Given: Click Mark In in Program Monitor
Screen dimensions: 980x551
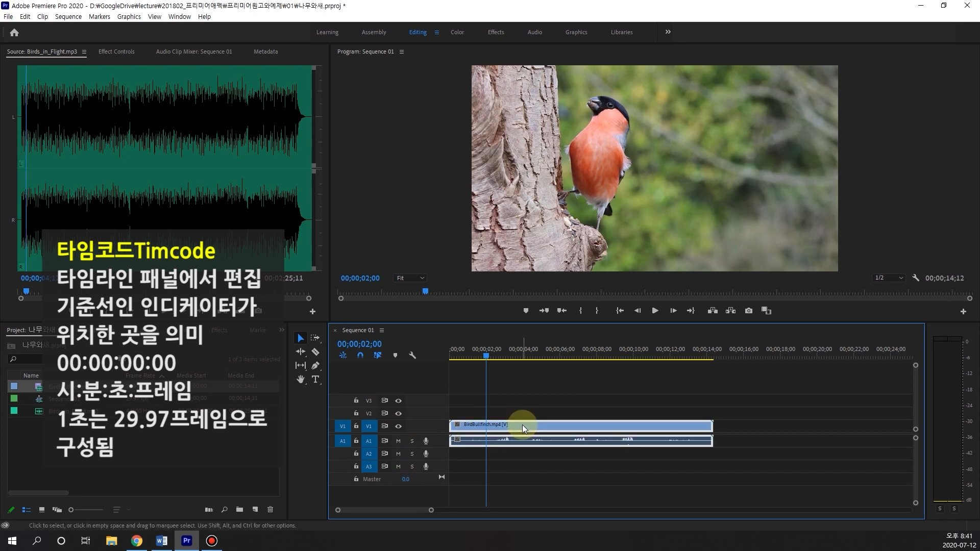Looking at the screenshot, I should coord(580,311).
